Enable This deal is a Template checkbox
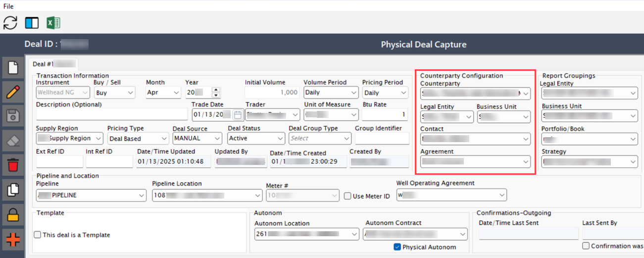644x258 pixels. pos(37,235)
